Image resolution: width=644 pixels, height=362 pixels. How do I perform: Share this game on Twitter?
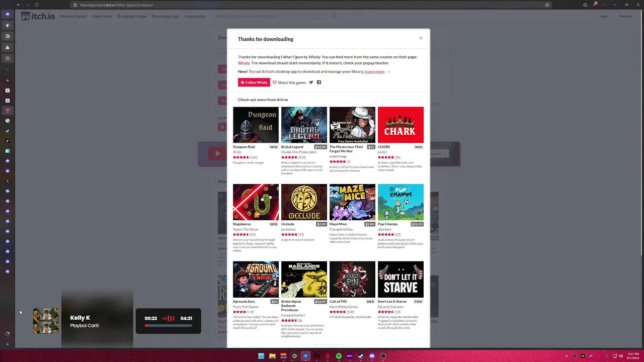pos(311,82)
